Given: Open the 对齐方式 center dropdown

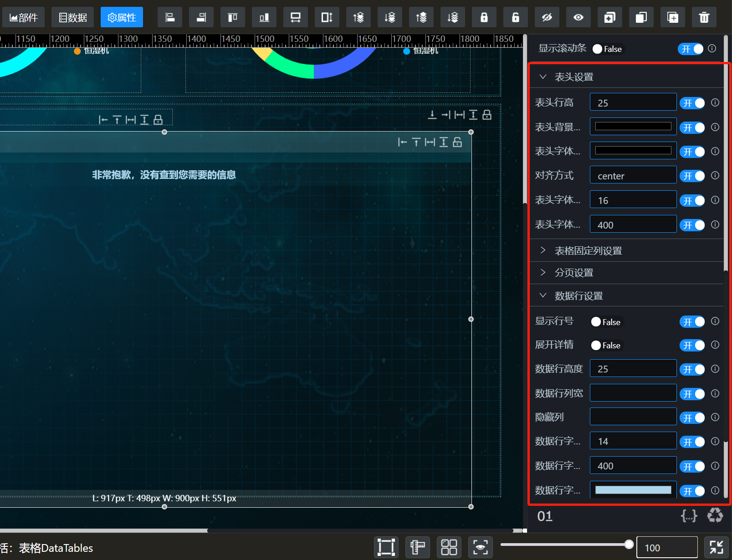Looking at the screenshot, I should pos(633,175).
